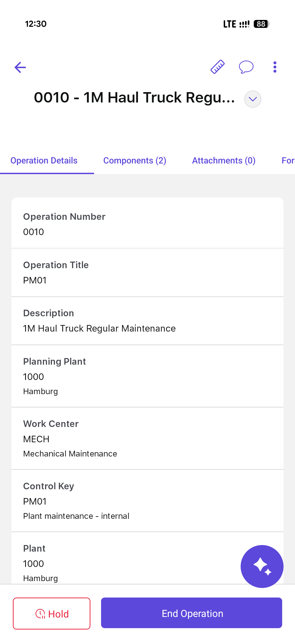The height and width of the screenshot is (644, 295).
Task: Switch to Operation Details tab
Action: [x=44, y=160]
